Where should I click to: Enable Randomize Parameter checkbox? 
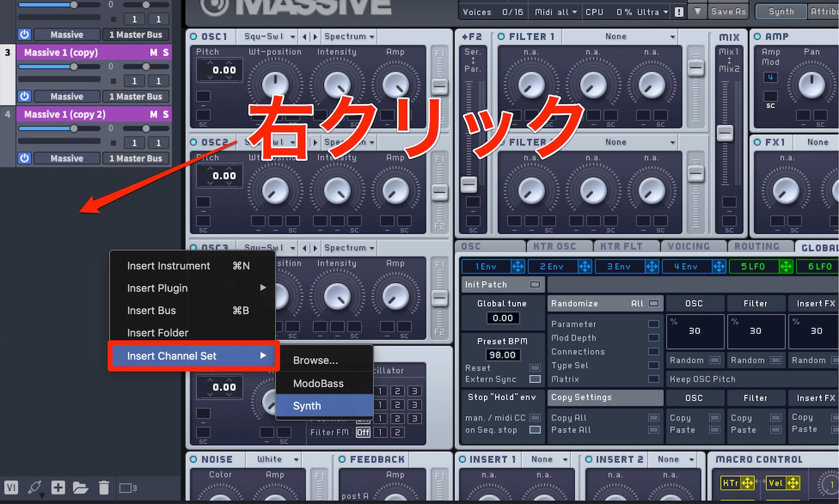654,324
